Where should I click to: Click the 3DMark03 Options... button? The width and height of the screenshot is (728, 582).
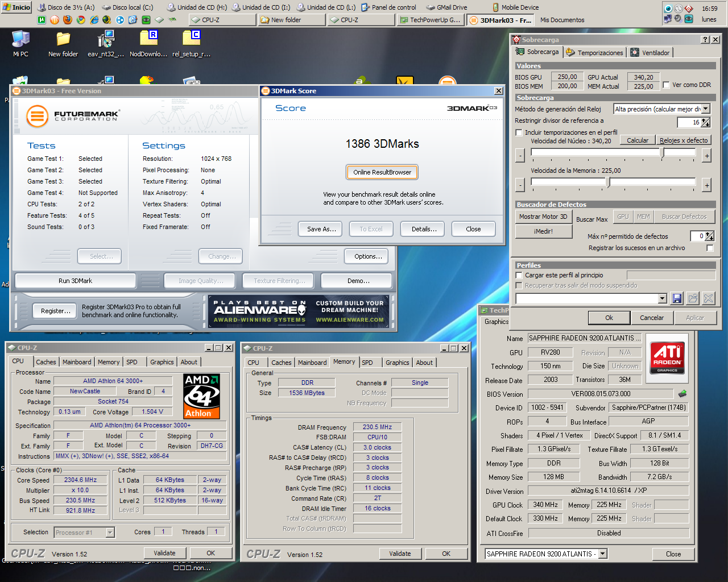[x=368, y=256]
